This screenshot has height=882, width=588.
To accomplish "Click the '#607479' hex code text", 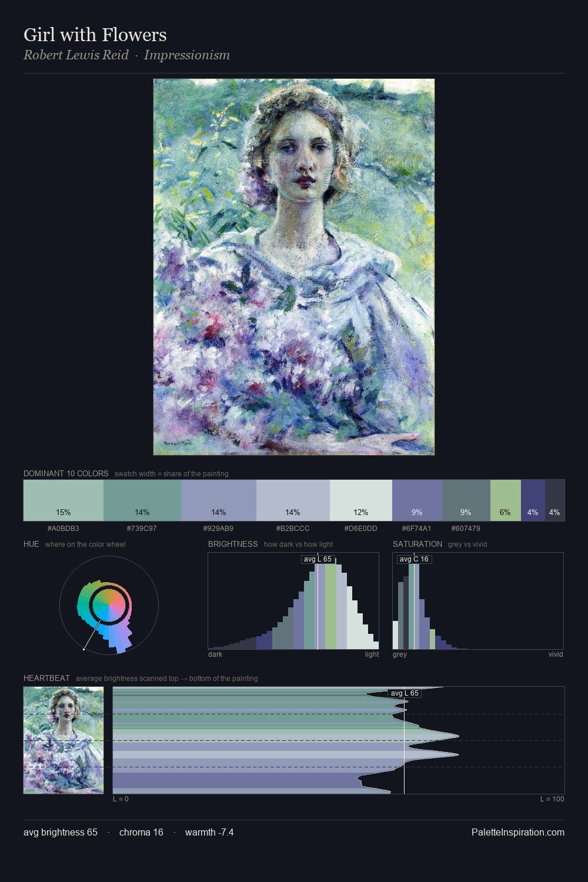I will [x=466, y=528].
